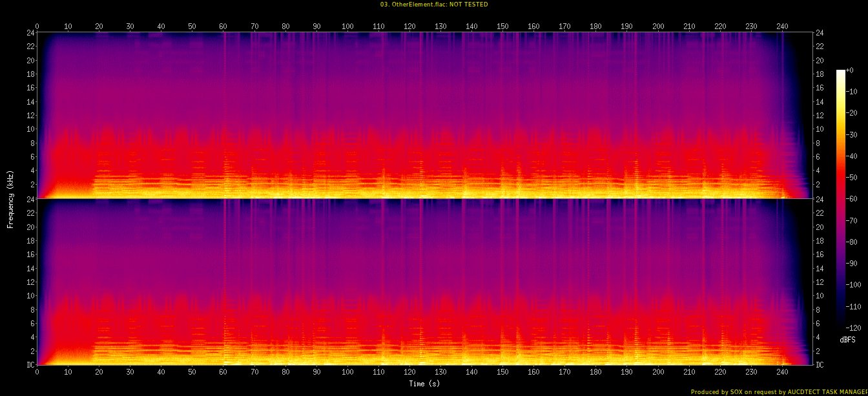The image size is (868, 396).
Task: Click upper channel's left-axis 12 kHz label
Action: click(x=29, y=115)
